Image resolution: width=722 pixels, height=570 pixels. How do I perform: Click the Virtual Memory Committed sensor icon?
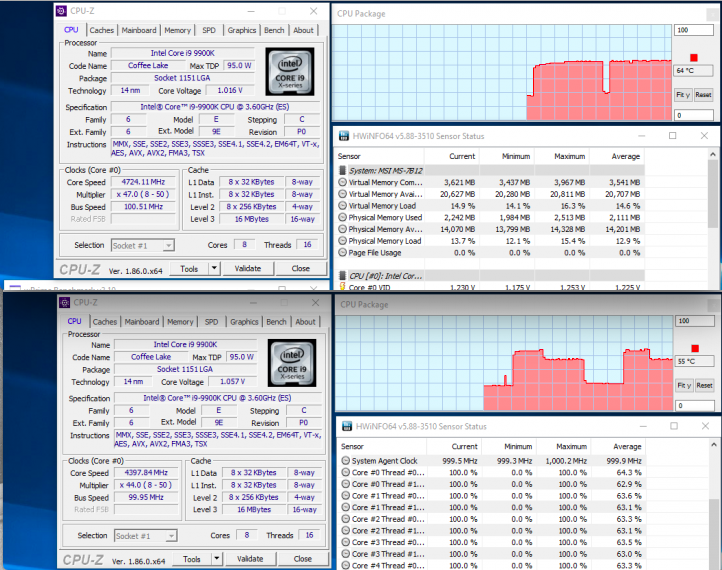342,182
